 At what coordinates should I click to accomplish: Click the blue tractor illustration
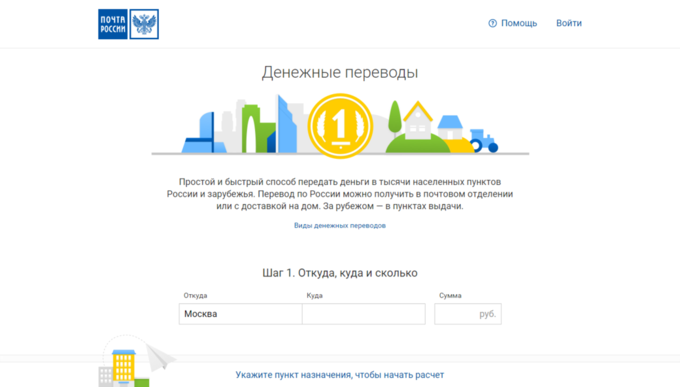(x=484, y=141)
